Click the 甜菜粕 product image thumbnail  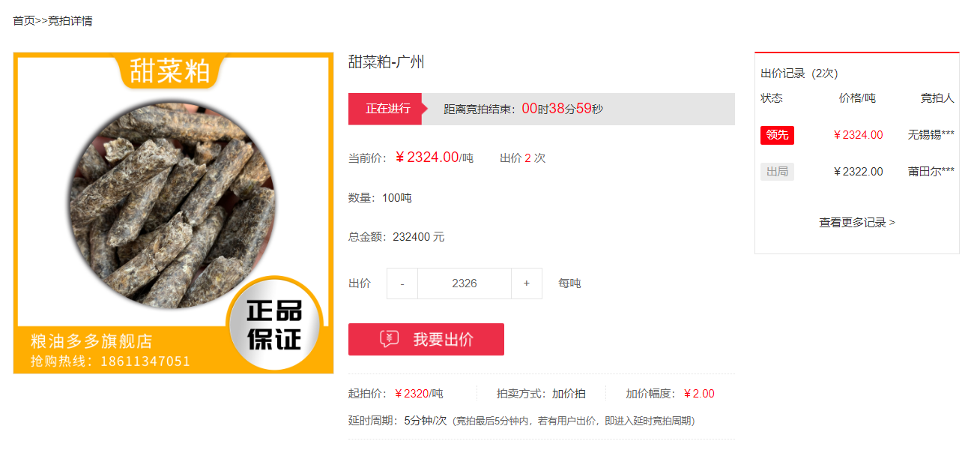pyautogui.click(x=173, y=213)
